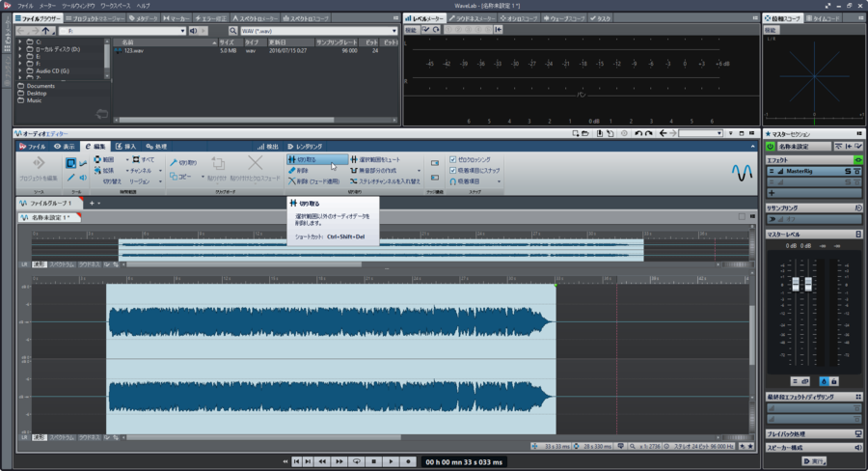Expand the ローカル ディスク (D:) tree node
The height and width of the screenshot is (471, 868).
click(20, 49)
